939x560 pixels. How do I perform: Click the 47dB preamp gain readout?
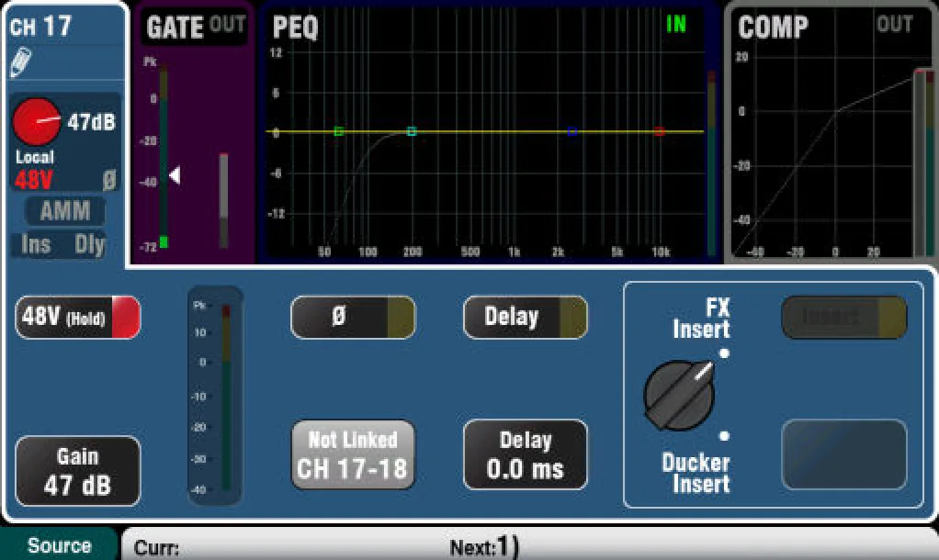coord(91,122)
